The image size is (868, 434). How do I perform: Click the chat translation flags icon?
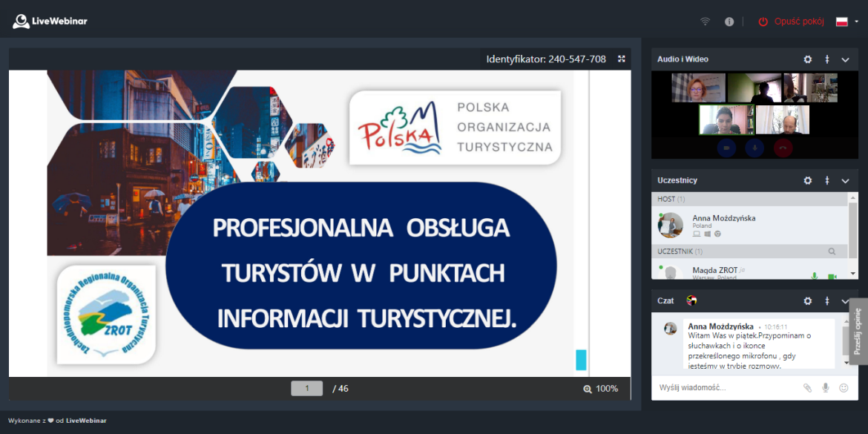pyautogui.click(x=692, y=301)
